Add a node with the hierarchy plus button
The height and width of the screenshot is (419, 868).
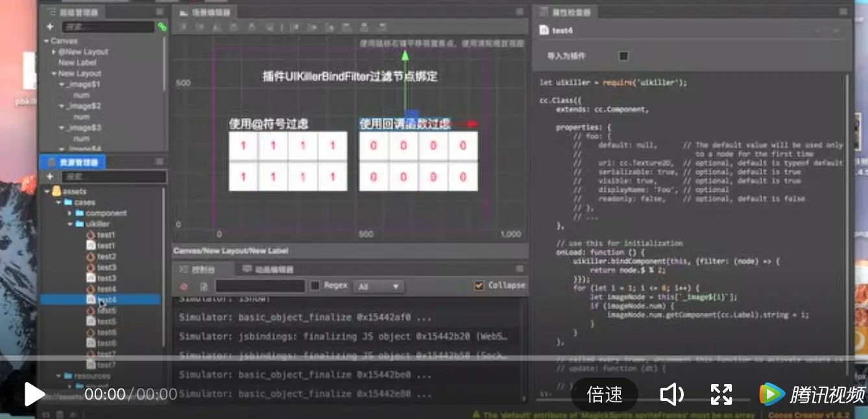(50, 27)
